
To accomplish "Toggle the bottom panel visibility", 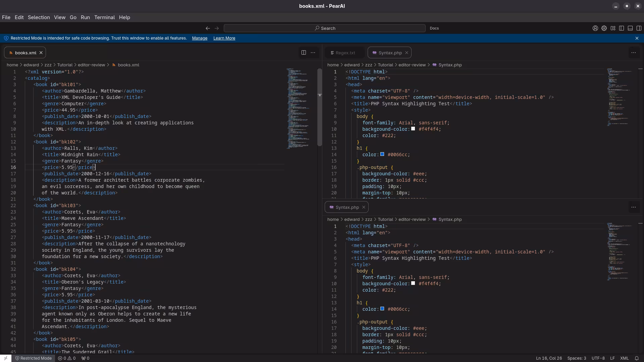I will pos(630,28).
